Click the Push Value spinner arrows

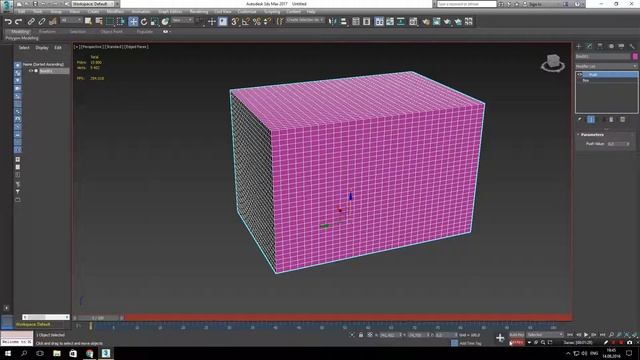(x=628, y=144)
